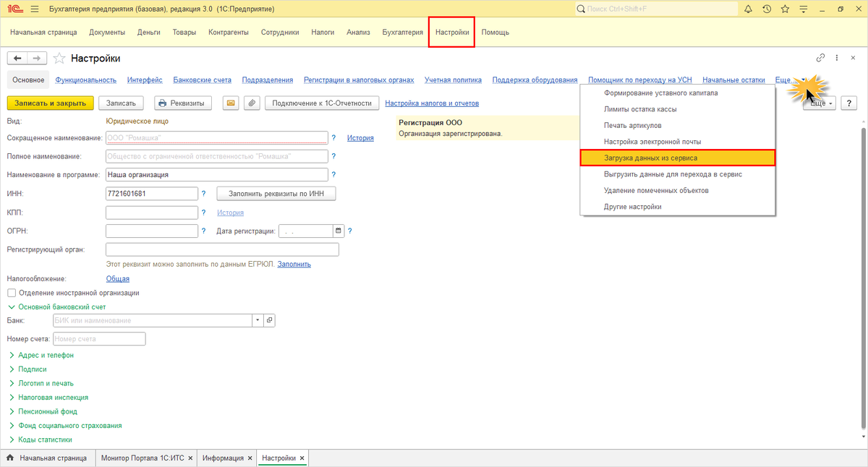Open Настройка налогов и отчетов link
Viewport: 868px width, 467px height.
coord(432,103)
